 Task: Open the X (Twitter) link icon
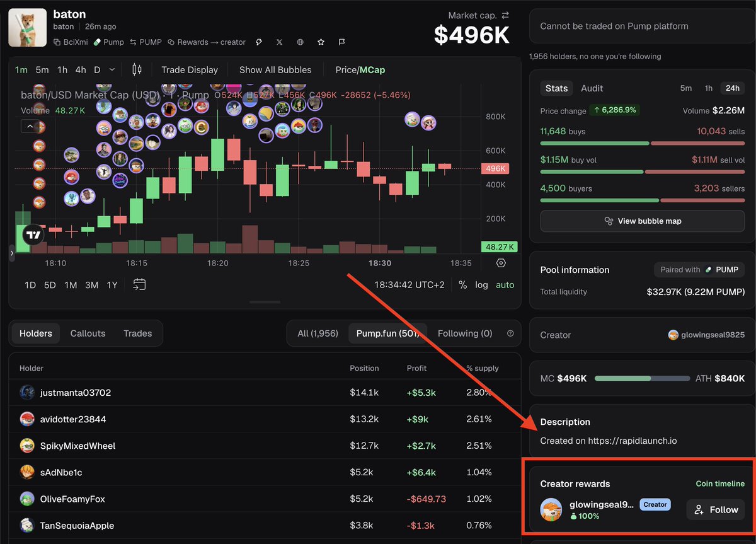pyautogui.click(x=279, y=42)
